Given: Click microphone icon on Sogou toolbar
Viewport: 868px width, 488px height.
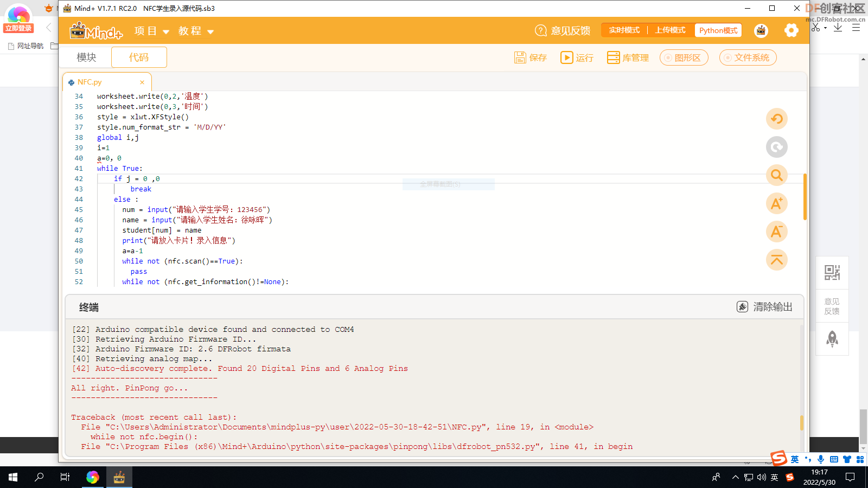Looking at the screenshot, I should [x=821, y=459].
